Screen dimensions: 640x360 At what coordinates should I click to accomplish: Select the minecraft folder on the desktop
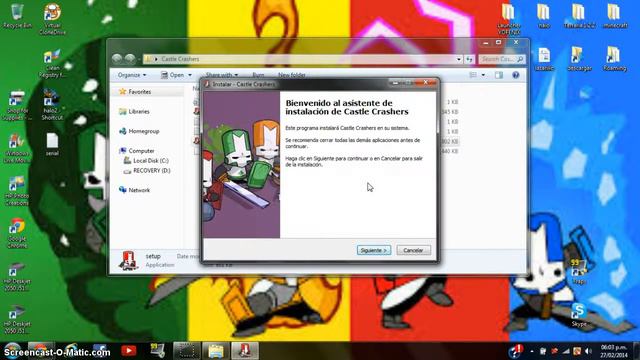[615, 16]
